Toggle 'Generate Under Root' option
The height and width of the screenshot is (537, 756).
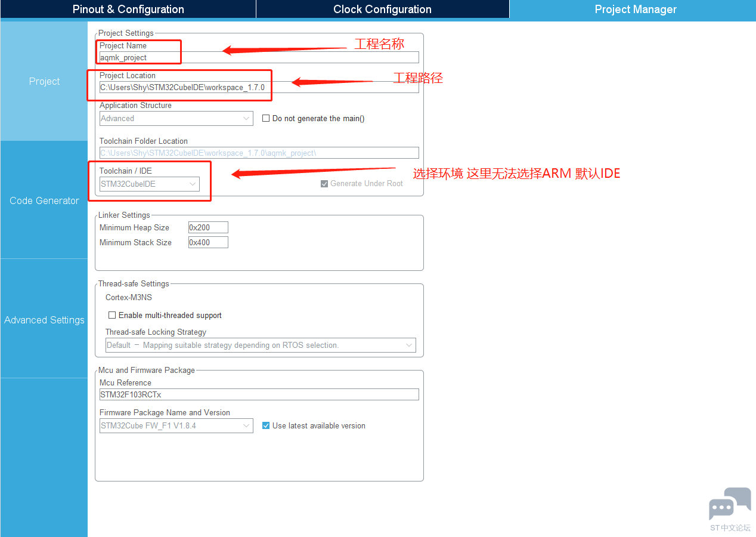click(324, 183)
